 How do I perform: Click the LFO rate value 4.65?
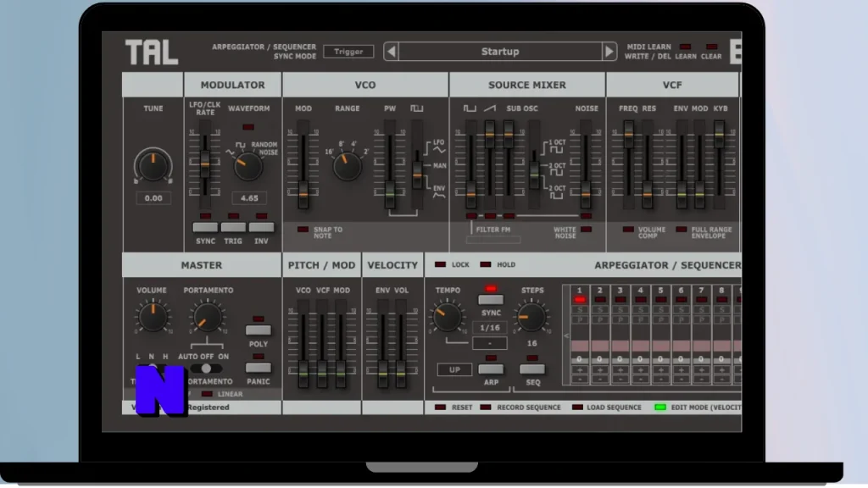[x=249, y=198]
